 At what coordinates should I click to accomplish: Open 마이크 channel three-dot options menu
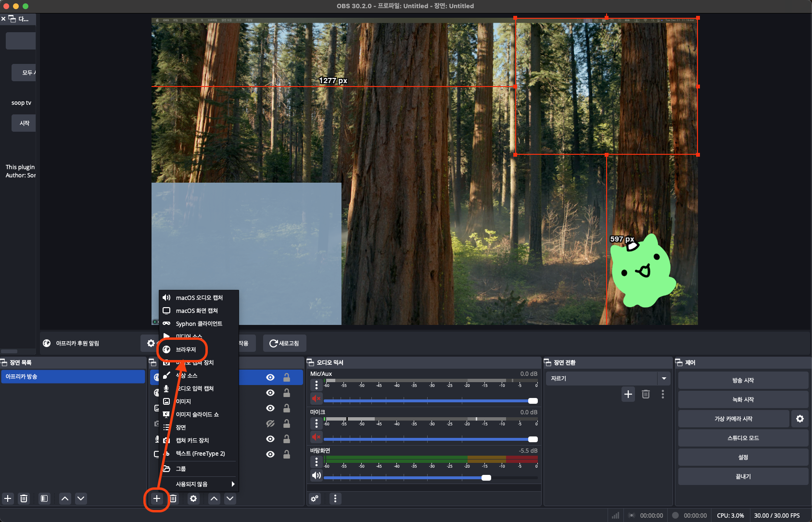[x=316, y=423]
